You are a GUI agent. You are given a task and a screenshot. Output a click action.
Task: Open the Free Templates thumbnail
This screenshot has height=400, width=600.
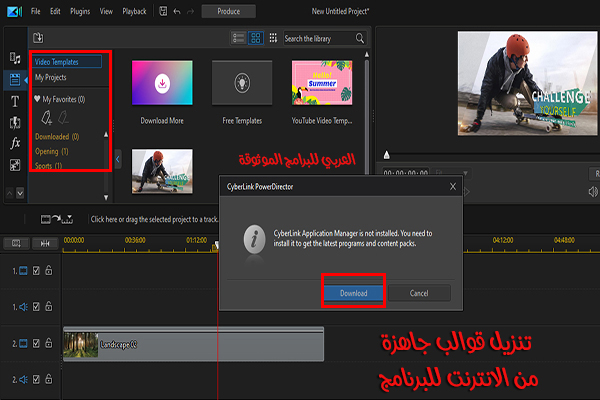point(242,82)
